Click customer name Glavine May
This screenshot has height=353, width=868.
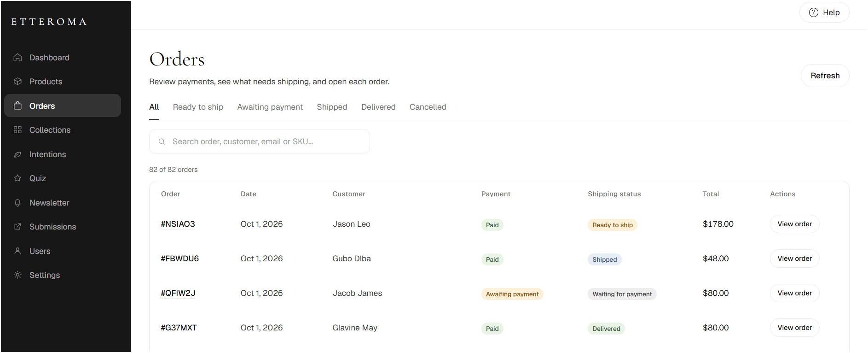(355, 328)
